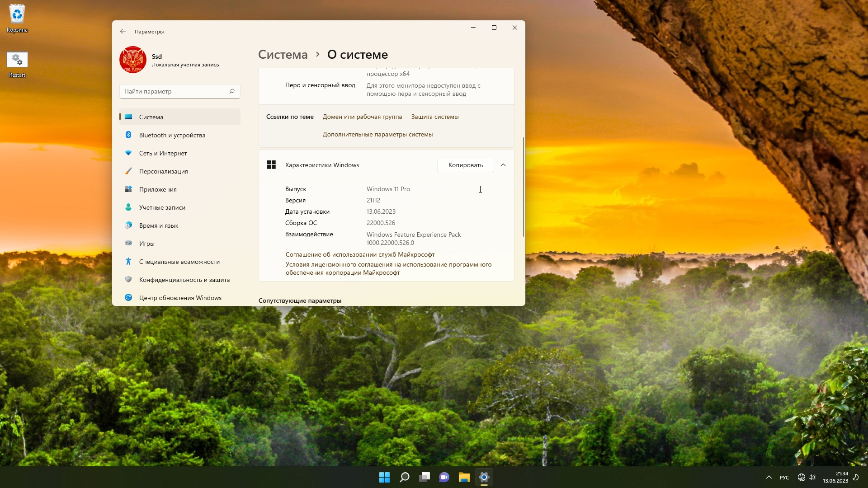Open the РУС language switcher
This screenshot has height=488, width=868.
click(784, 478)
